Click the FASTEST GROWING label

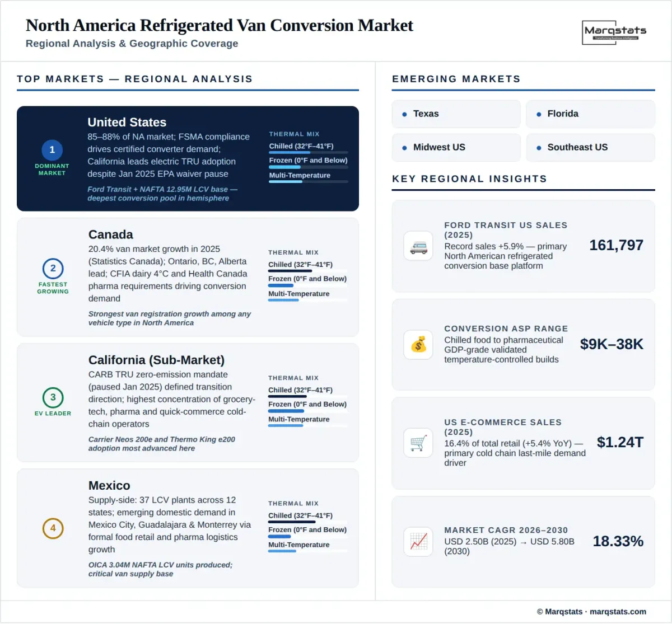point(53,288)
